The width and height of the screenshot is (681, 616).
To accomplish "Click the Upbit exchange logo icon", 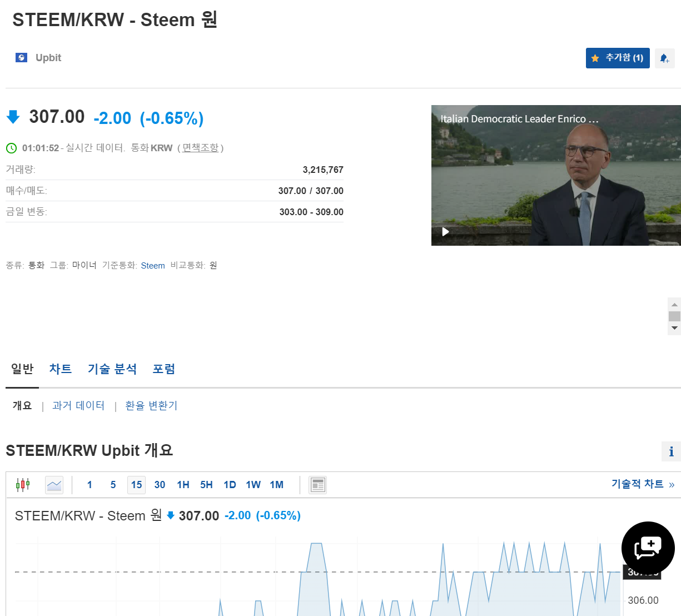I will pyautogui.click(x=21, y=57).
